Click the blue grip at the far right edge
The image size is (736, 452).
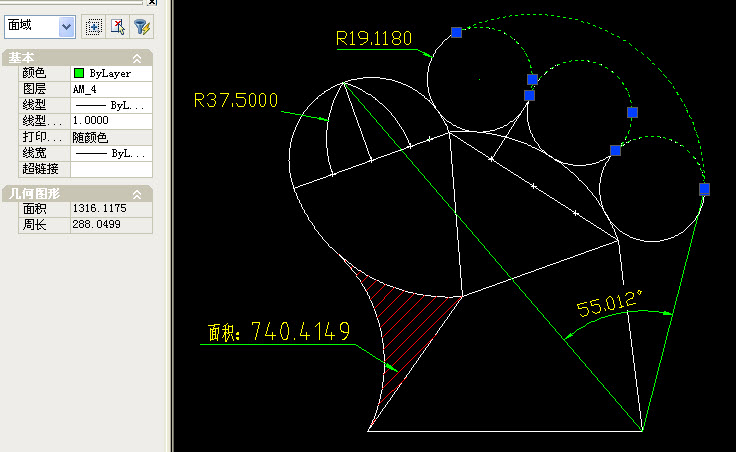tap(704, 189)
